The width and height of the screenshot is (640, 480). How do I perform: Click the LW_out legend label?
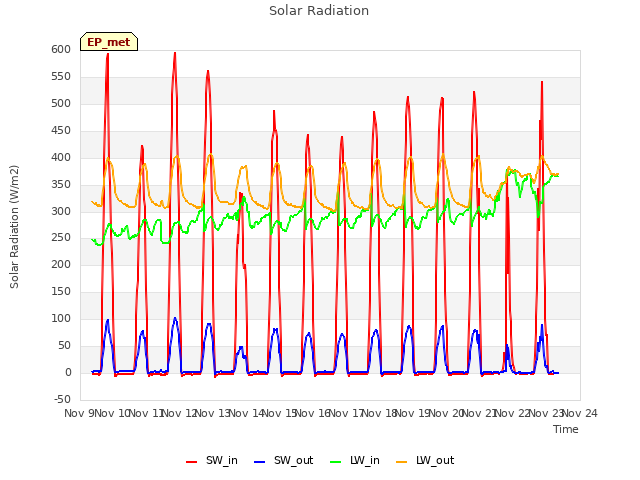click(435, 460)
